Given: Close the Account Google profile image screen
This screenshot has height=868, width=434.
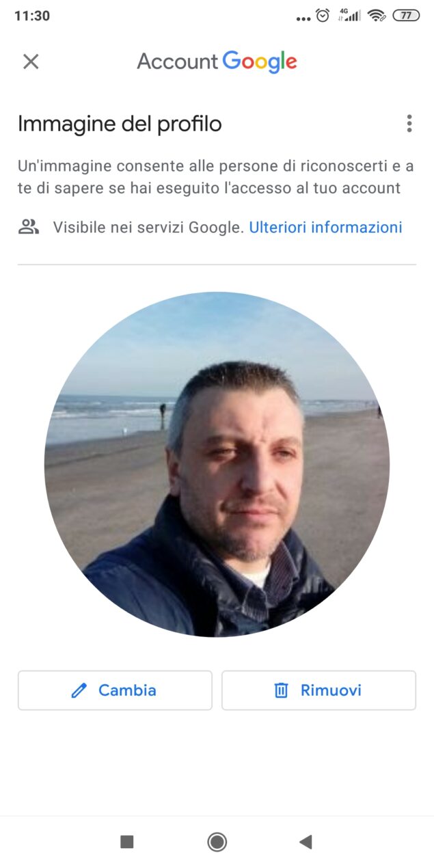Looking at the screenshot, I should (31, 62).
